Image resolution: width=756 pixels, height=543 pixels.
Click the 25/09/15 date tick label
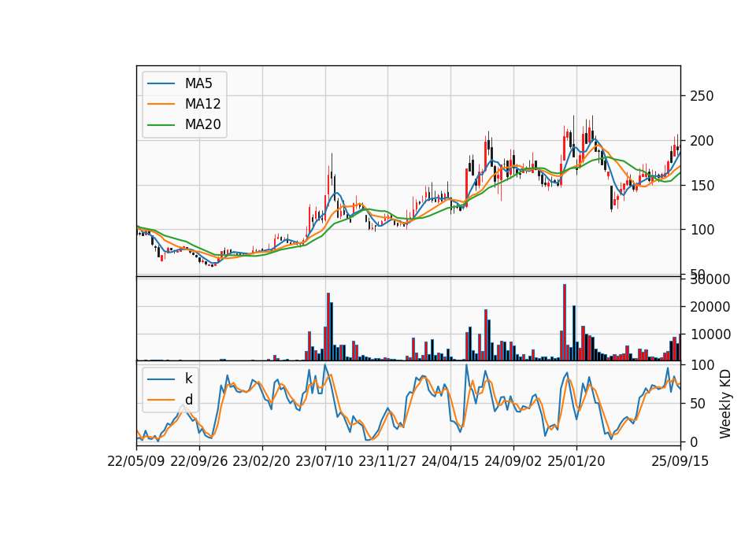click(x=680, y=461)
